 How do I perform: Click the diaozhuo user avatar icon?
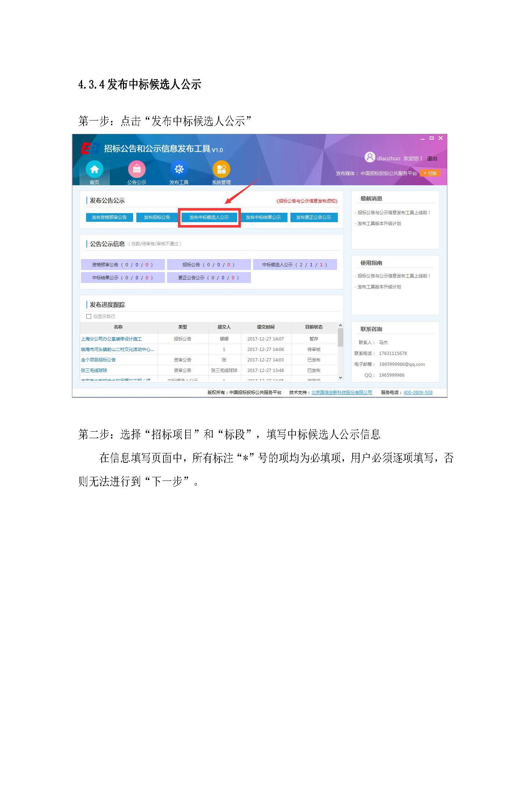(x=370, y=157)
